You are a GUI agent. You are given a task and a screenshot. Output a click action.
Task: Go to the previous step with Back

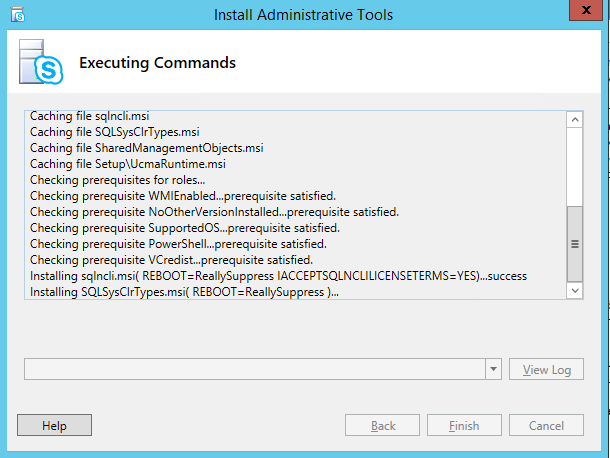click(383, 426)
